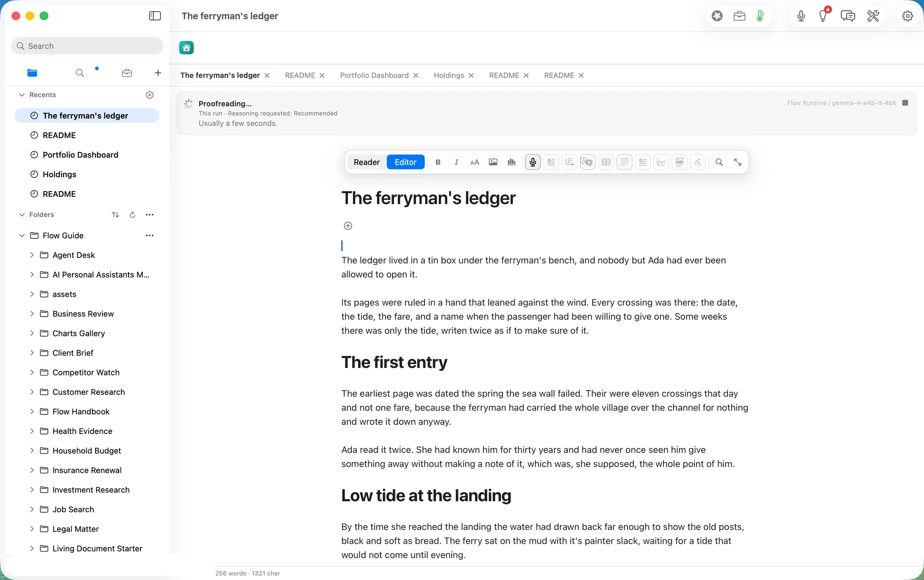924x580 pixels.
Task: Stop the proofreading run
Action: click(906, 103)
